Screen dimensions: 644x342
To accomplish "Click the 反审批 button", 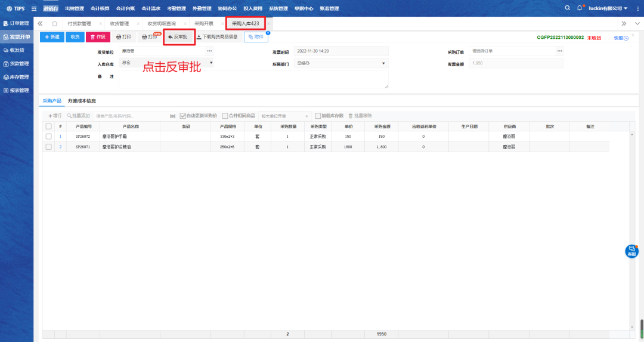I will coord(179,37).
